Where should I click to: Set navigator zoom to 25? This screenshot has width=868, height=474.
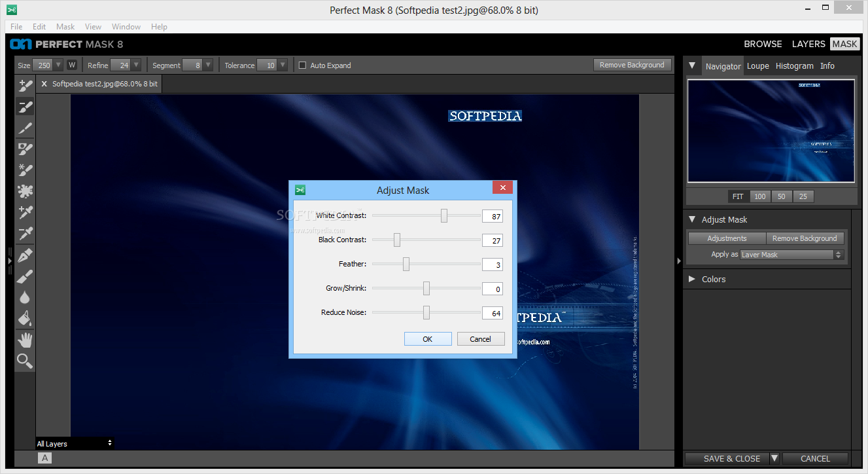pos(803,196)
